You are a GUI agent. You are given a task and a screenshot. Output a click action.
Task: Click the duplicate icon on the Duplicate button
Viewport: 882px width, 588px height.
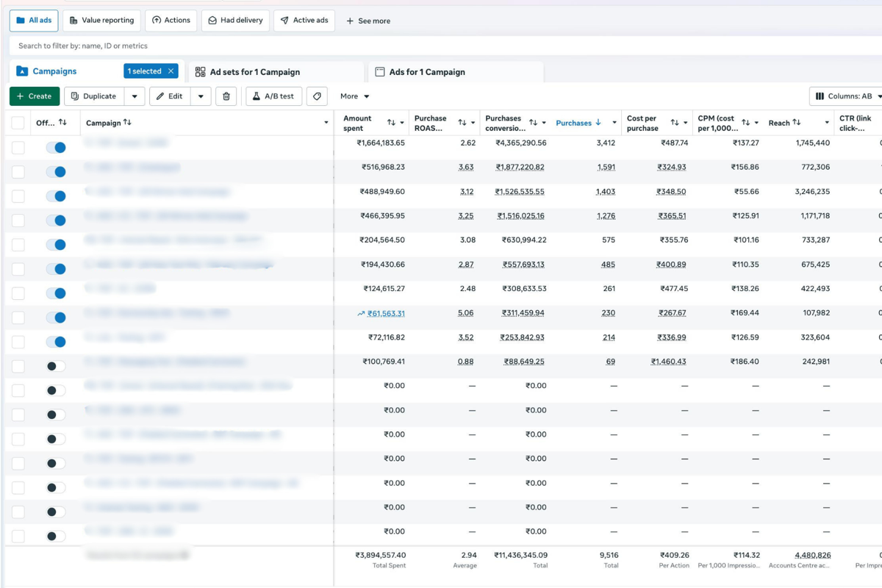76,96
